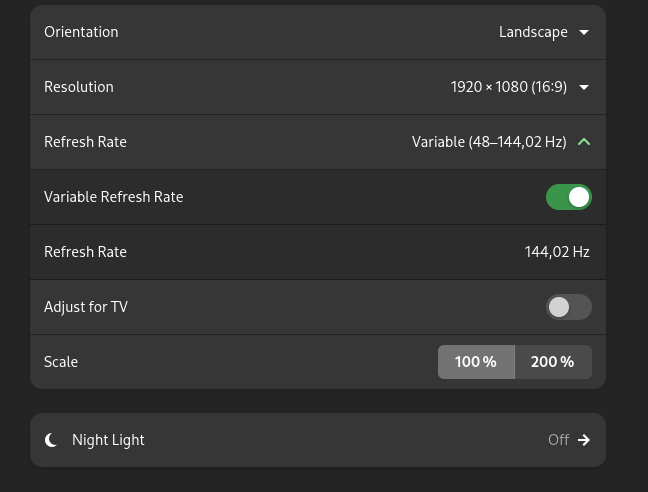Click the Scale row label
648x492 pixels.
click(x=61, y=362)
